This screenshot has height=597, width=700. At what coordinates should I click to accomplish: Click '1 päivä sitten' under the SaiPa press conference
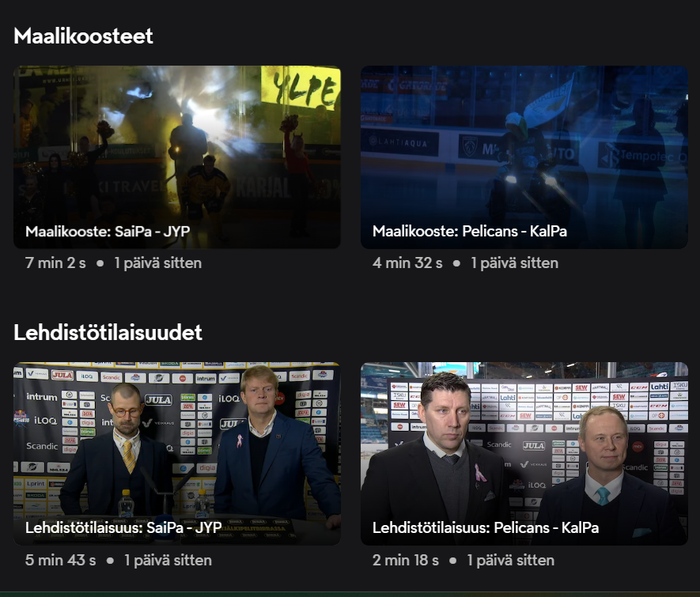click(163, 561)
